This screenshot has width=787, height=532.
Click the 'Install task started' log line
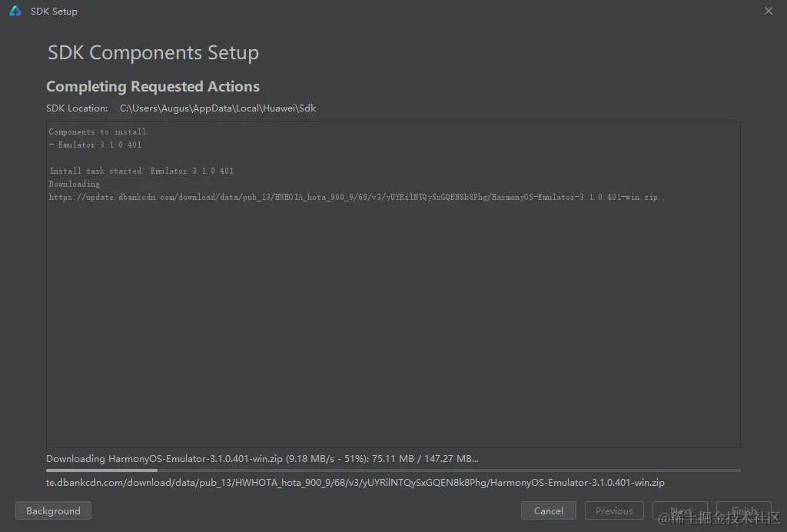pyautogui.click(x=141, y=171)
